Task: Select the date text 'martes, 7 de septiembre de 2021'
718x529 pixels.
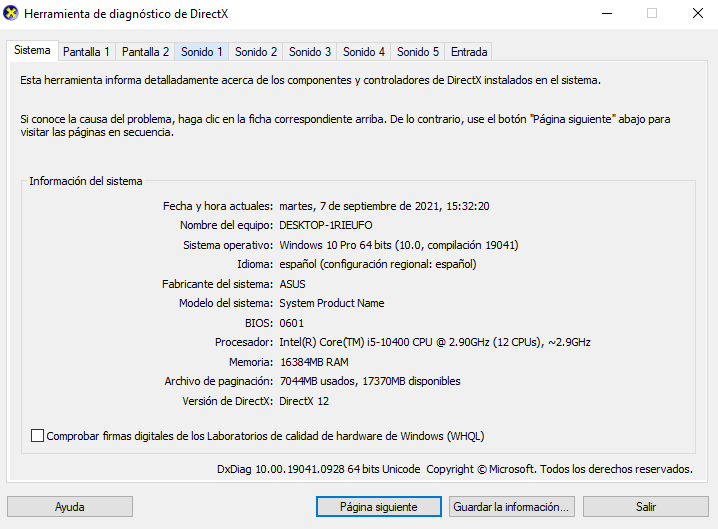Action: coord(359,206)
